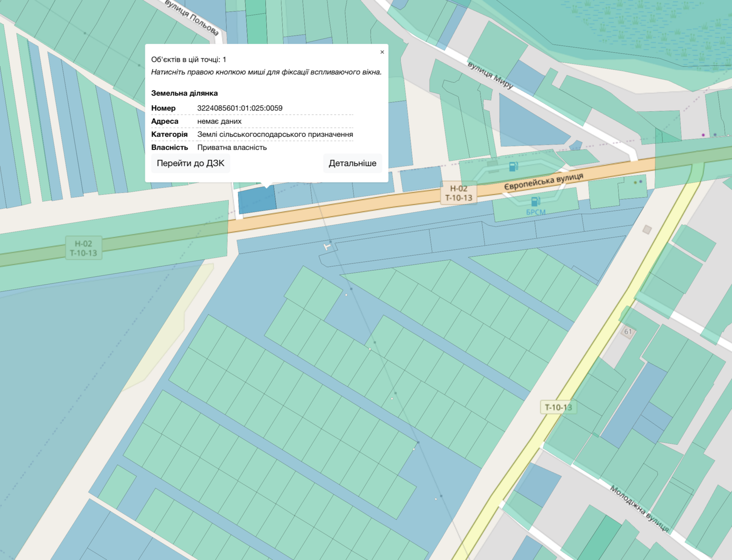Click the 'вулиця Миру' street label
This screenshot has height=560, width=732.
point(490,75)
